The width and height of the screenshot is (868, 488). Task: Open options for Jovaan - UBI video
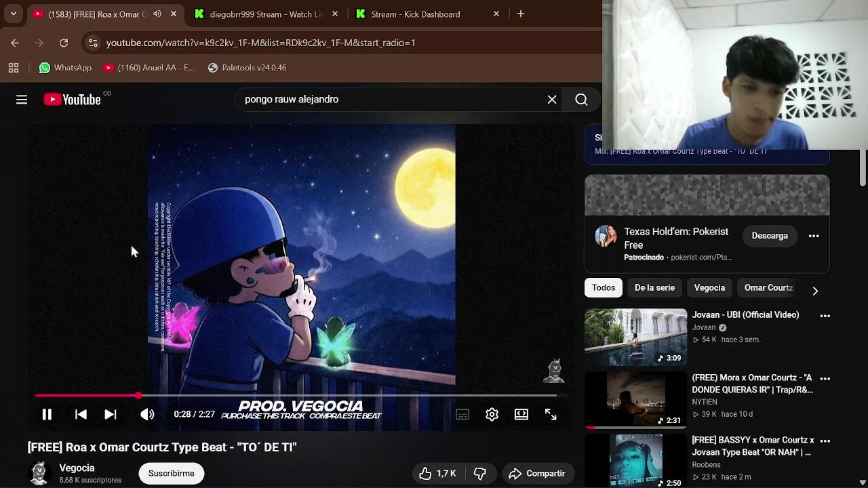click(x=825, y=316)
